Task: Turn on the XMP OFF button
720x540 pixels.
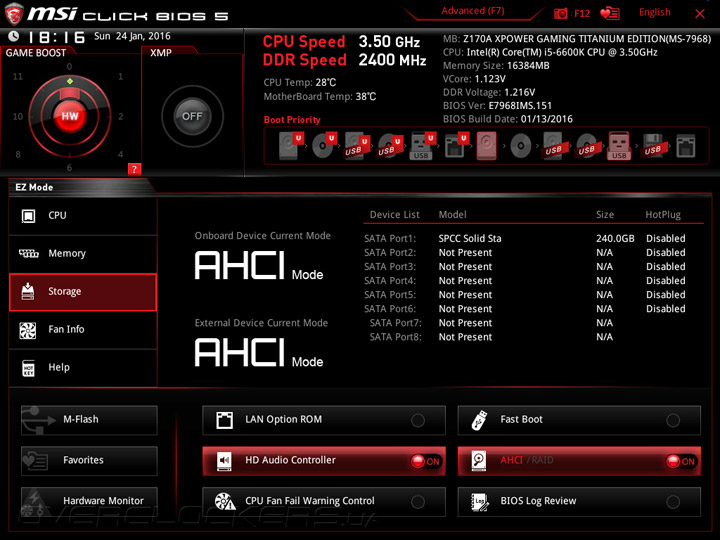Action: [x=192, y=116]
